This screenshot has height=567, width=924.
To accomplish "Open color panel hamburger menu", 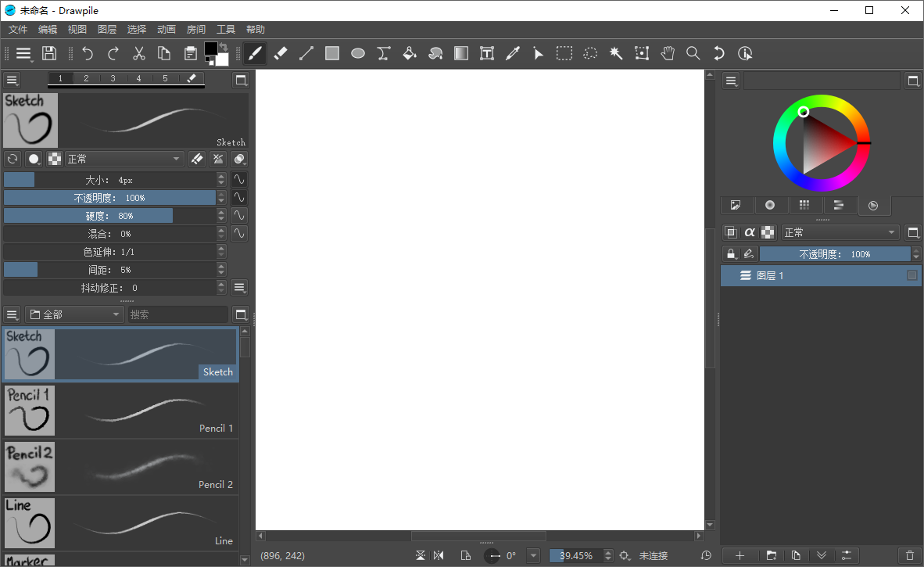I will 731,81.
